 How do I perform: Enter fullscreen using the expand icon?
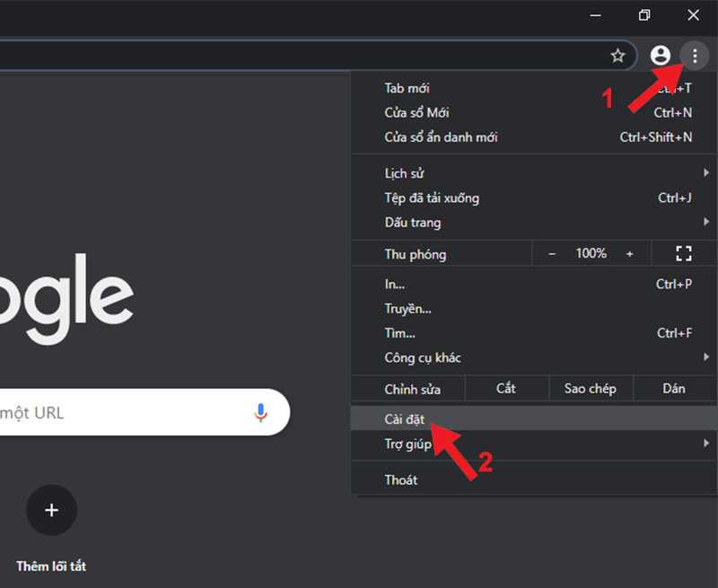[x=684, y=253]
